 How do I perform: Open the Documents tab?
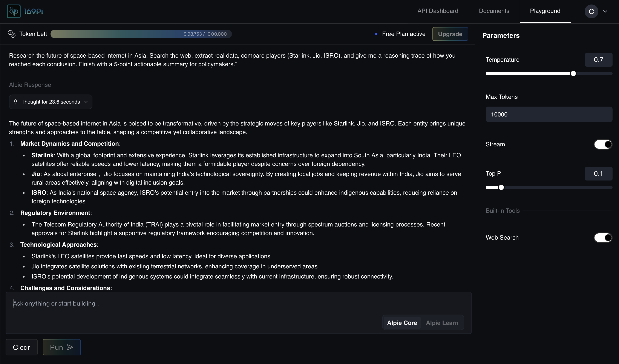coord(494,11)
